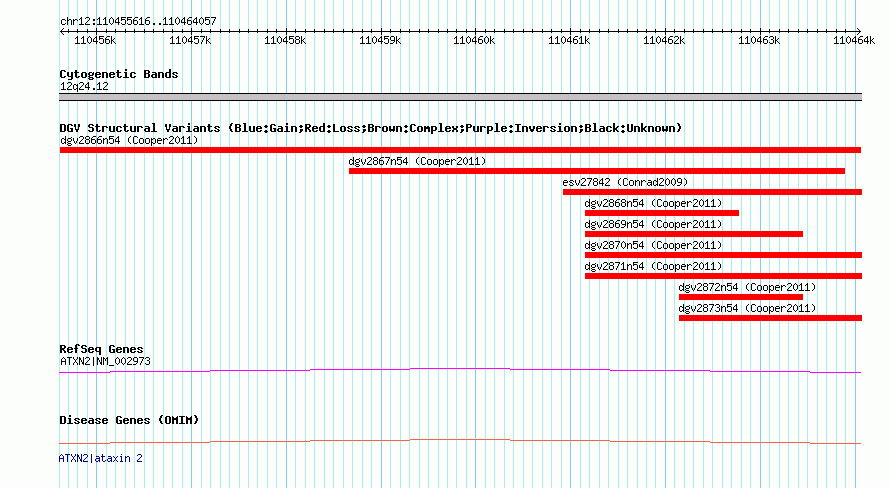Image resolution: width=890 pixels, height=488 pixels.
Task: Select the dgv2867n54 red loss bar
Action: point(597,171)
